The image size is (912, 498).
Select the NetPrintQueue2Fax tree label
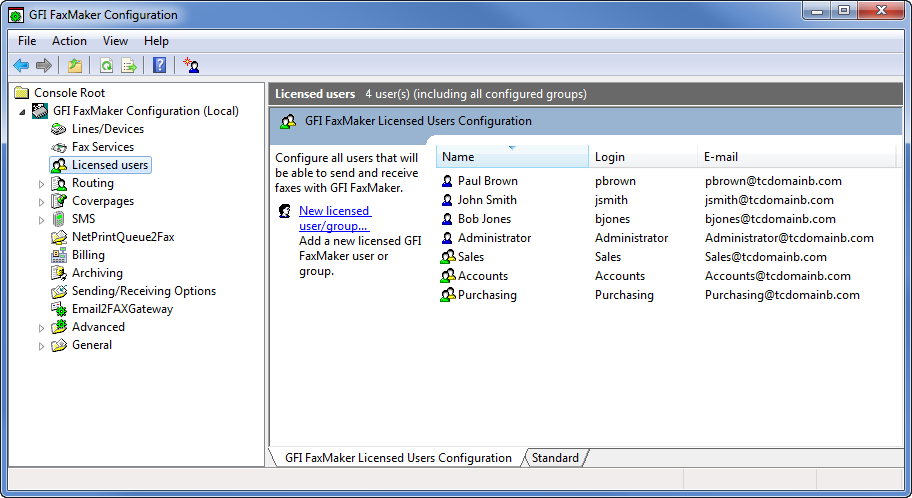click(123, 237)
